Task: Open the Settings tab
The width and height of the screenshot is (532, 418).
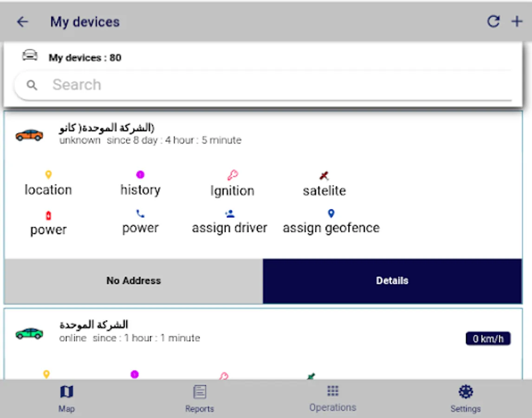Action: coord(466,398)
